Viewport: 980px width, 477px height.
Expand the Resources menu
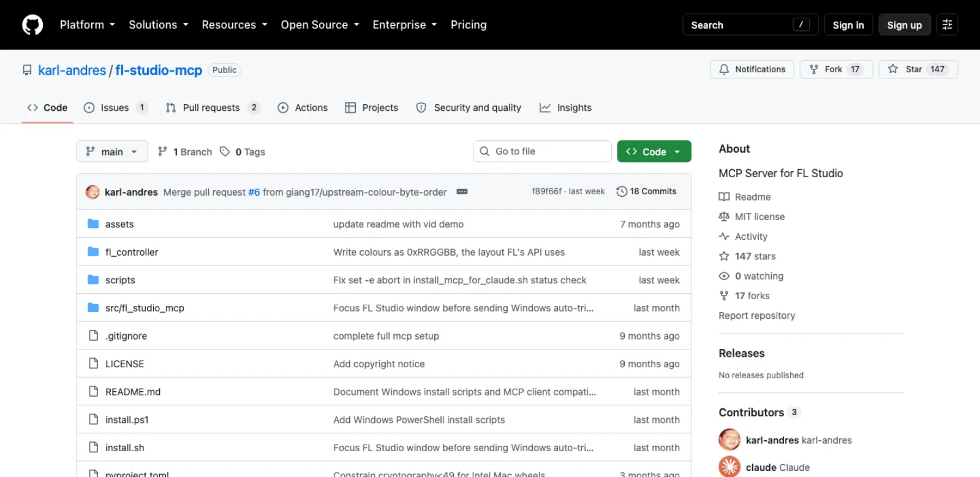pos(235,25)
